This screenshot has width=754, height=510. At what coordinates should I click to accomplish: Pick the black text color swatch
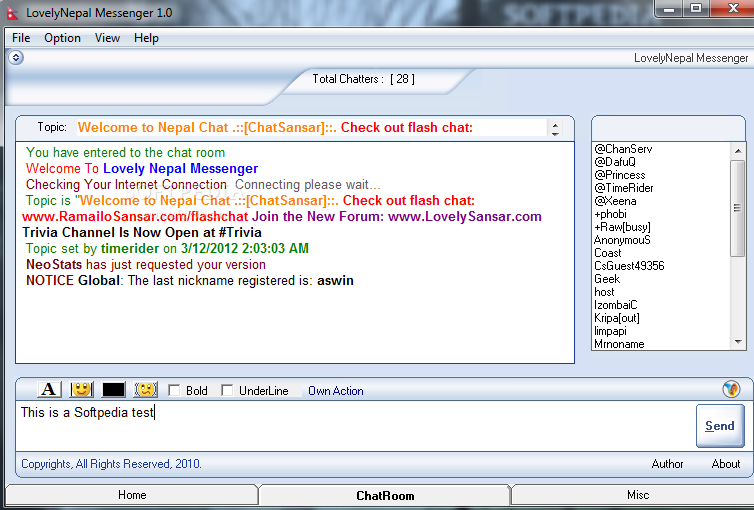click(113, 389)
